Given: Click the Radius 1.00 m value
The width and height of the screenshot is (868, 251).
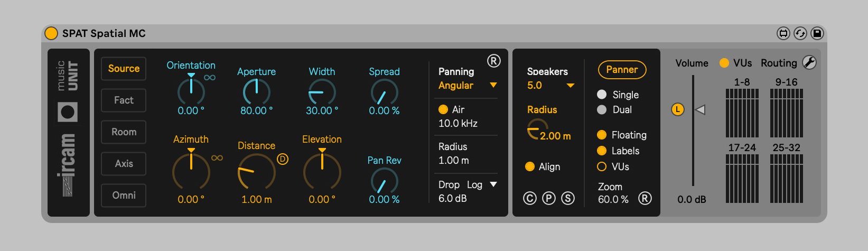Looking at the screenshot, I should click(x=454, y=161).
